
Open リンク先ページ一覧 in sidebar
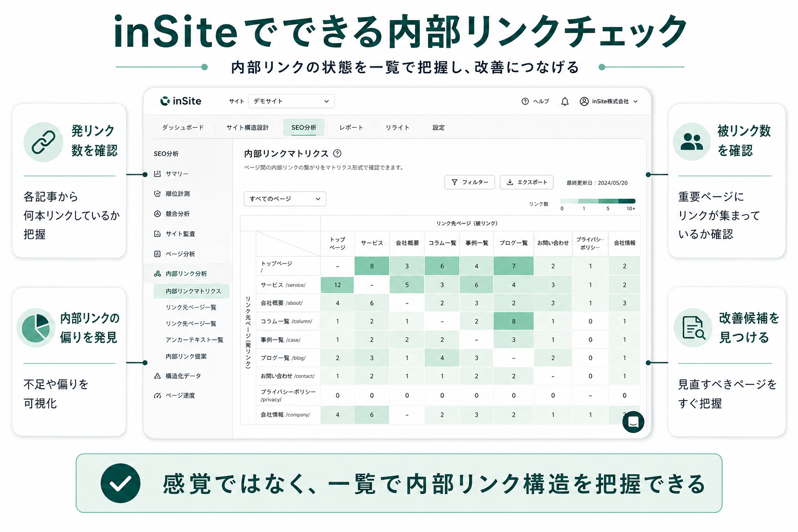click(191, 324)
